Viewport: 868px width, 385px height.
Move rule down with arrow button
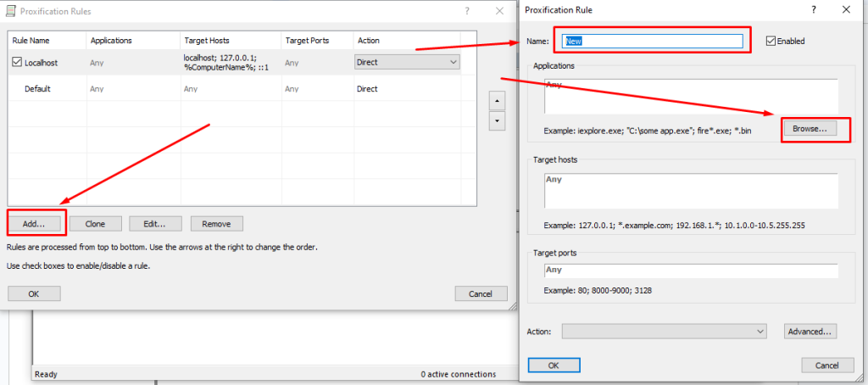[497, 120]
